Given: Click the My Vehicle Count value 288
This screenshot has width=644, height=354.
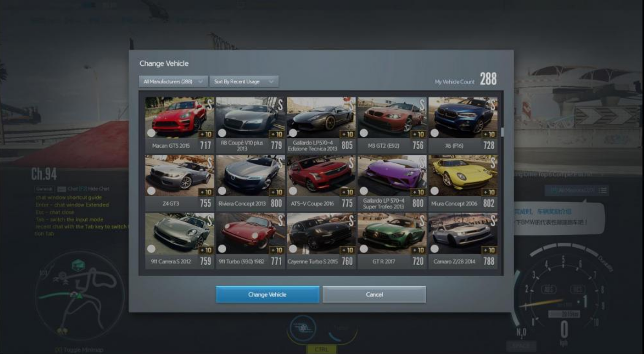Looking at the screenshot, I should pos(488,79).
